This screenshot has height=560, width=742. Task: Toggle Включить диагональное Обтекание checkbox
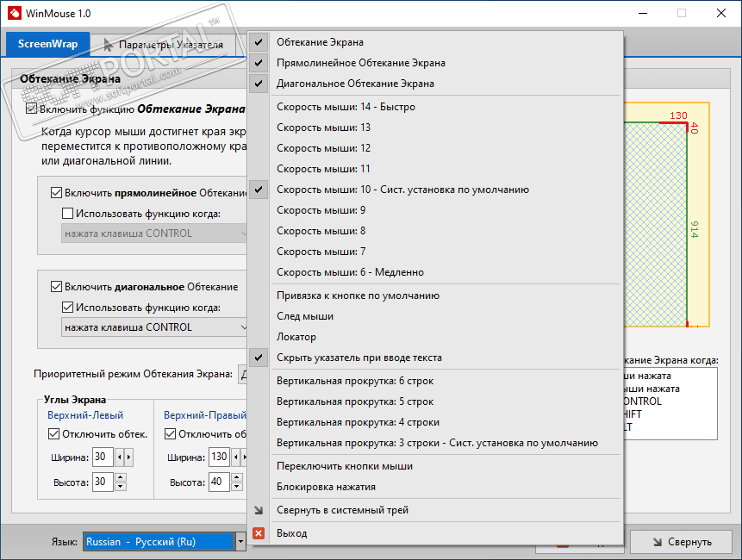[56, 287]
